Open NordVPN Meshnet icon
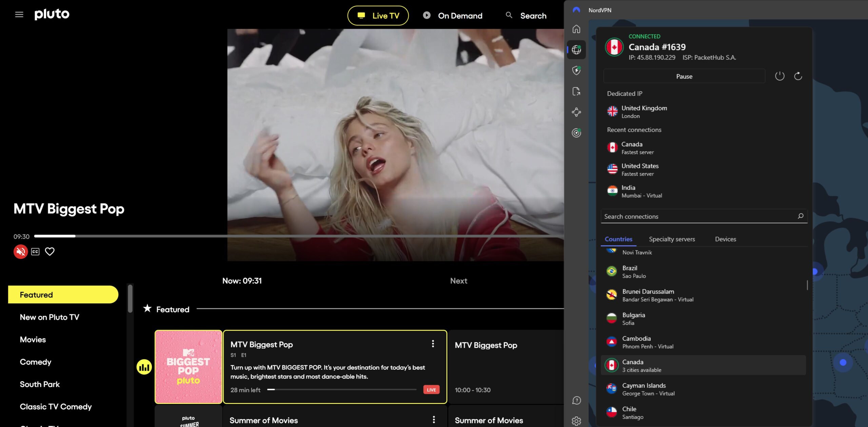Screen dimensions: 868x427 [x=576, y=112]
